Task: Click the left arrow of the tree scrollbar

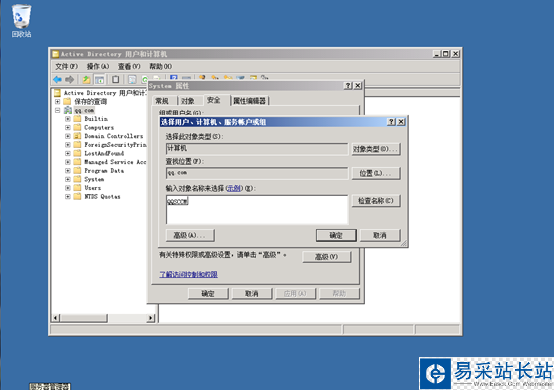Action: tap(55, 318)
